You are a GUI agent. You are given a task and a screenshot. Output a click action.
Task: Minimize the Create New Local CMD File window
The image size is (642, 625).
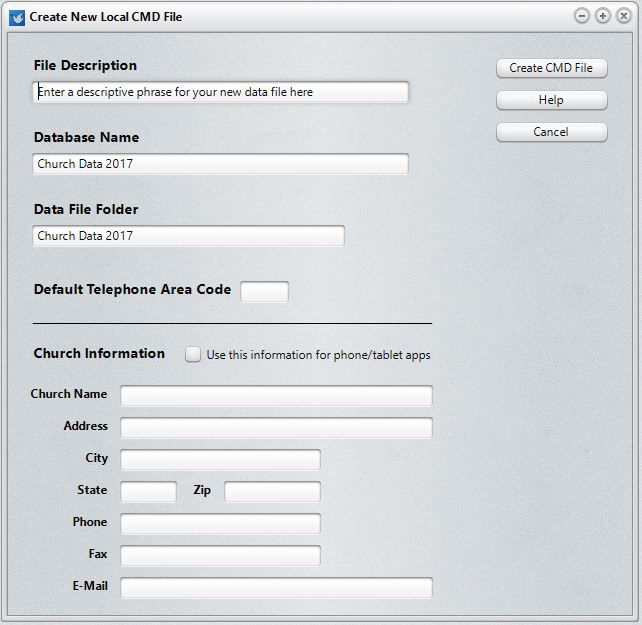[582, 16]
